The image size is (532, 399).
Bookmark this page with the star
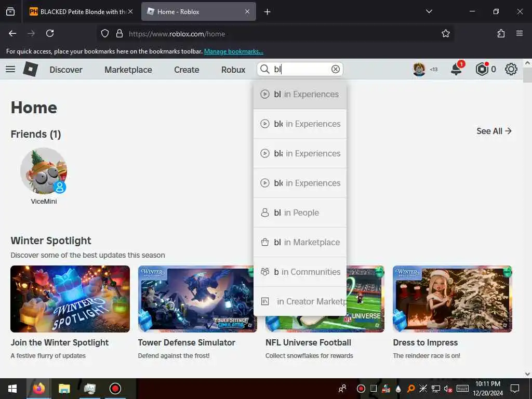click(x=445, y=33)
